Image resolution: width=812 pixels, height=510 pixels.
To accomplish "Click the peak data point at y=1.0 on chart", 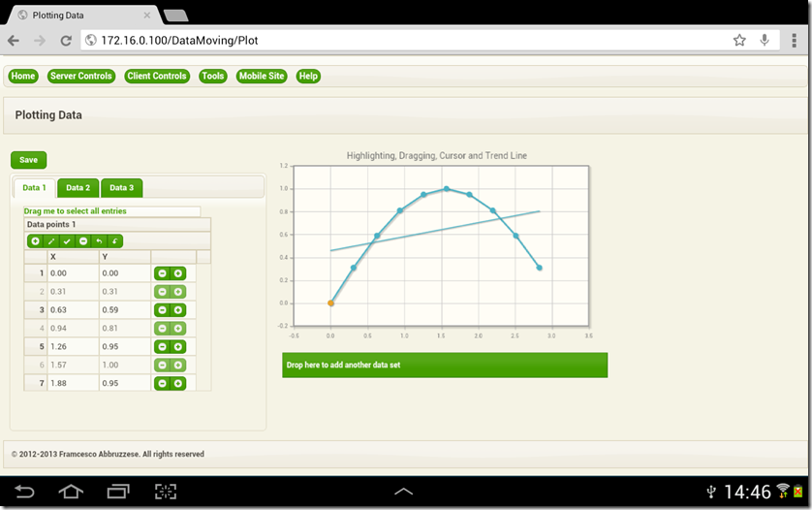I will click(x=447, y=189).
